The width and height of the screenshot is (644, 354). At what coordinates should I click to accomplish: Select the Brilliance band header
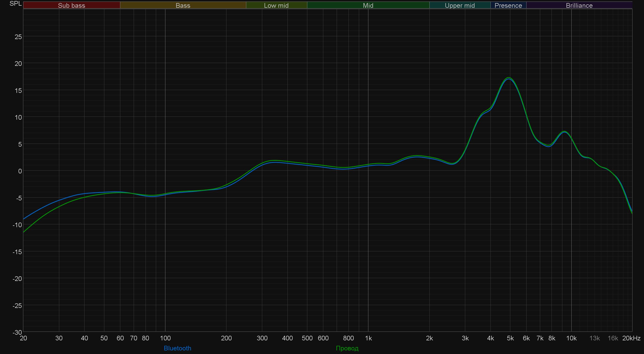579,5
